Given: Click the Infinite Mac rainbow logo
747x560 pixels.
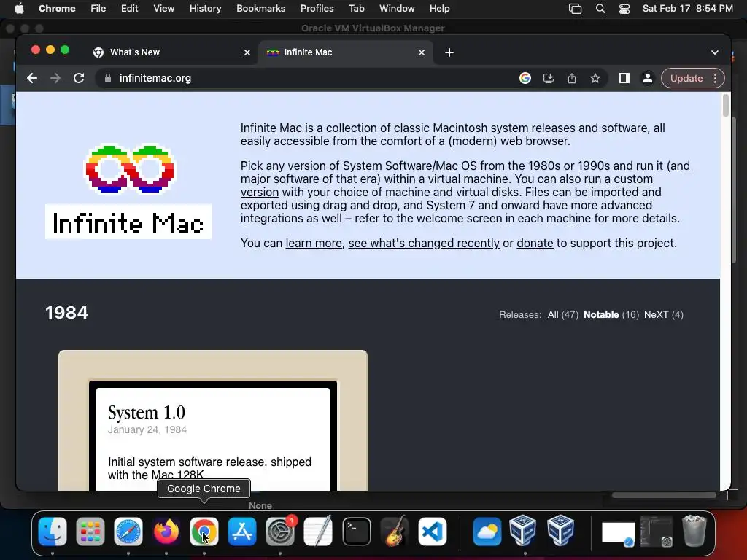Looking at the screenshot, I should [x=129, y=169].
